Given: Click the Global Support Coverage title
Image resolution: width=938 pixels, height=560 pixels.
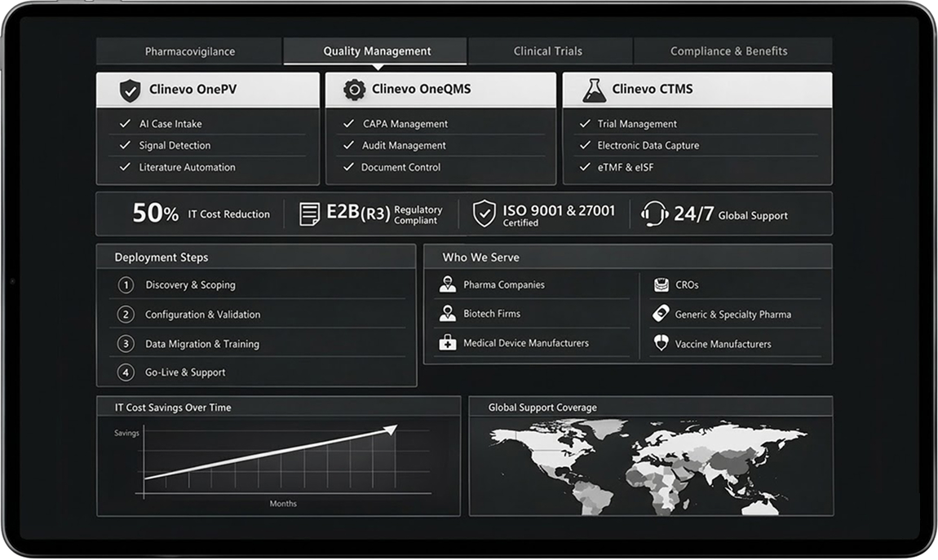Looking at the screenshot, I should click(542, 408).
